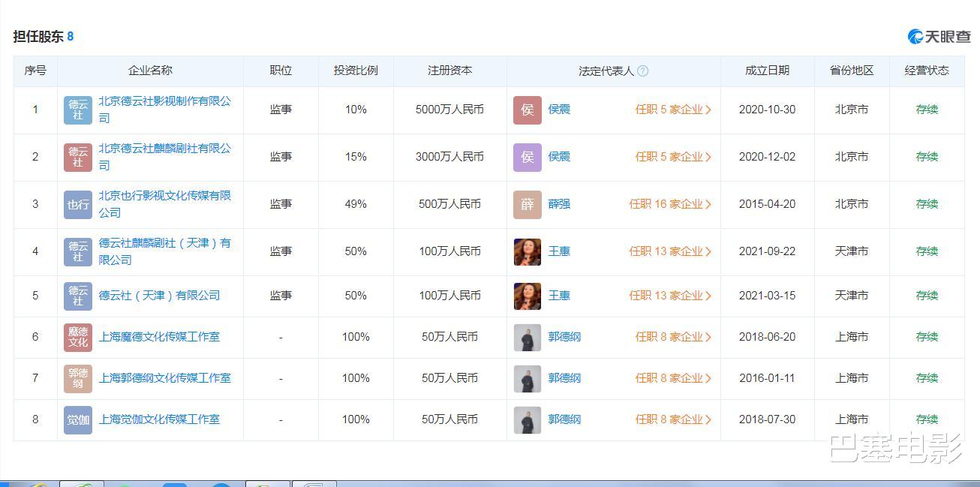Open 郭德纲 name link in row 7
Viewport: 980px width, 487px height.
(x=564, y=378)
